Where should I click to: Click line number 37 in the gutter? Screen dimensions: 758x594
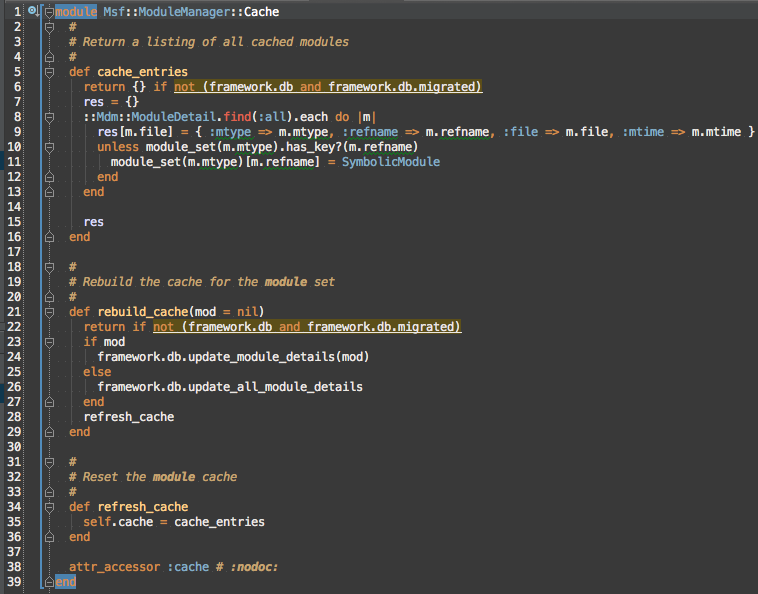14,551
